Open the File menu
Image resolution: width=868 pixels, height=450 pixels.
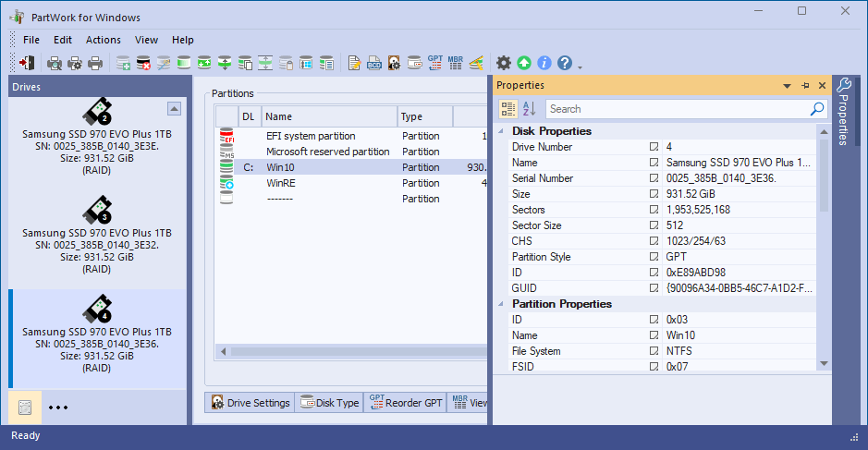click(x=31, y=40)
